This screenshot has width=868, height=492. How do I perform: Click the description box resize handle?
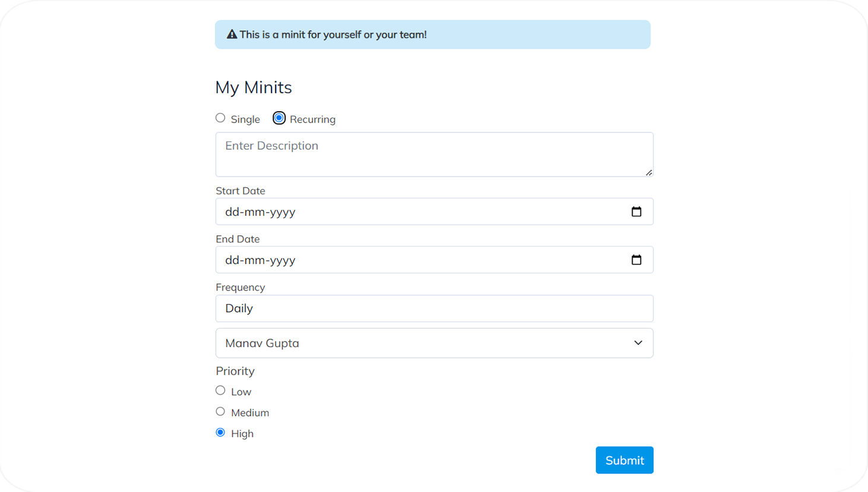coord(649,172)
